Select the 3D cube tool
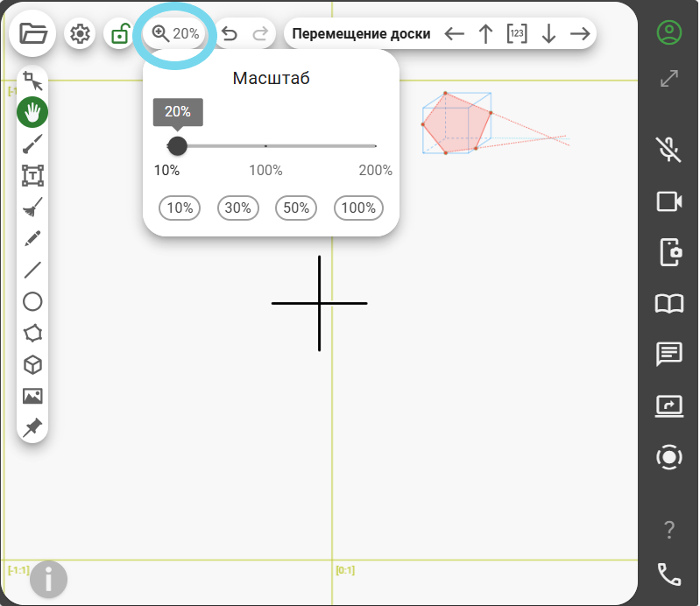This screenshot has height=606, width=700. point(32,364)
